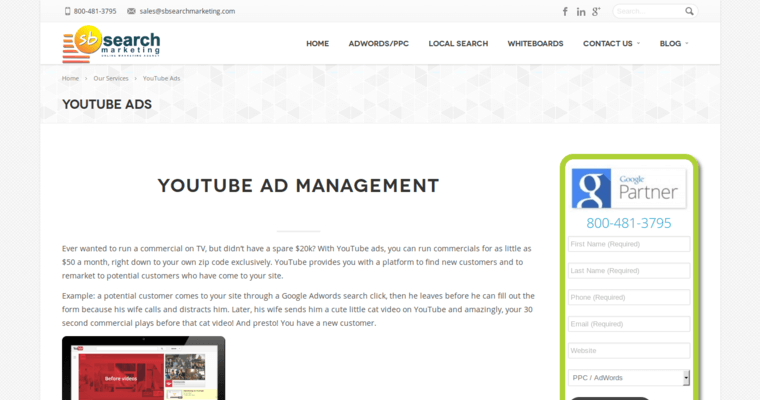This screenshot has width=760, height=400.
Task: Open the AdWords/PPC menu item
Action: pos(378,44)
